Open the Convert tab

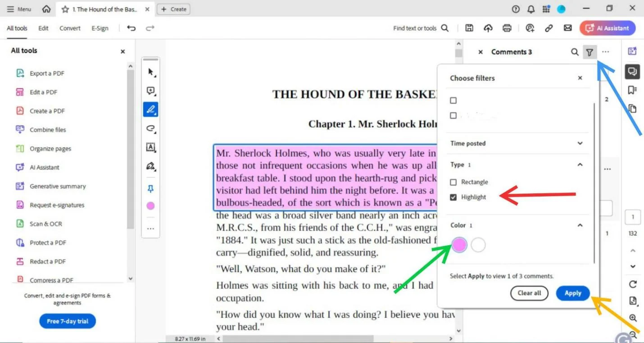pyautogui.click(x=70, y=28)
